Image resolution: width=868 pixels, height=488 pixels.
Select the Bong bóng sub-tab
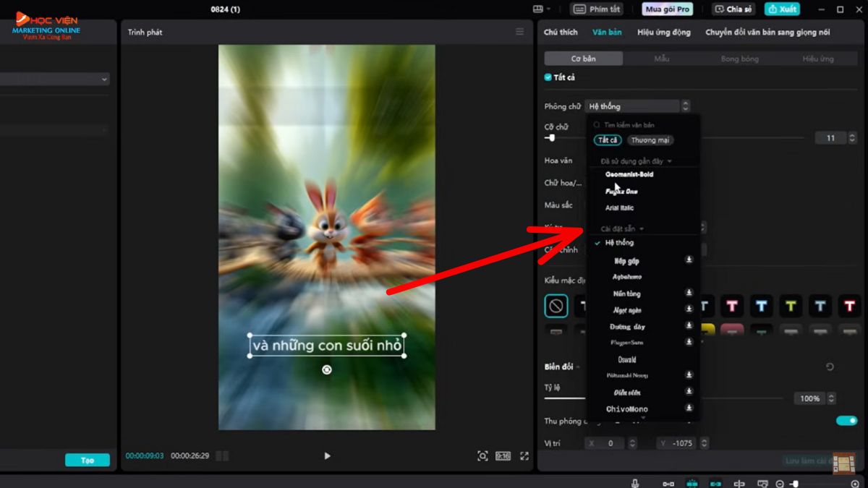[x=740, y=59]
